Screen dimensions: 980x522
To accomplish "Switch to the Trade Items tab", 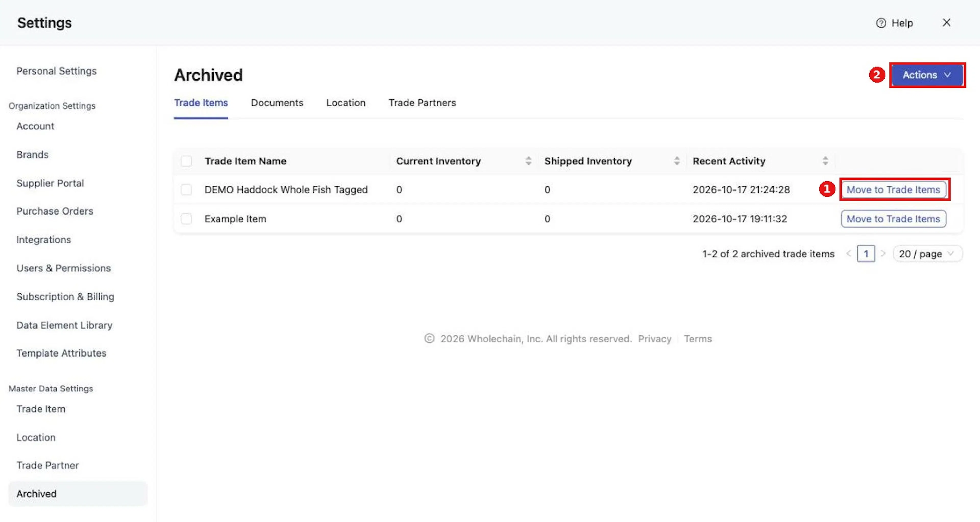I will [x=201, y=103].
